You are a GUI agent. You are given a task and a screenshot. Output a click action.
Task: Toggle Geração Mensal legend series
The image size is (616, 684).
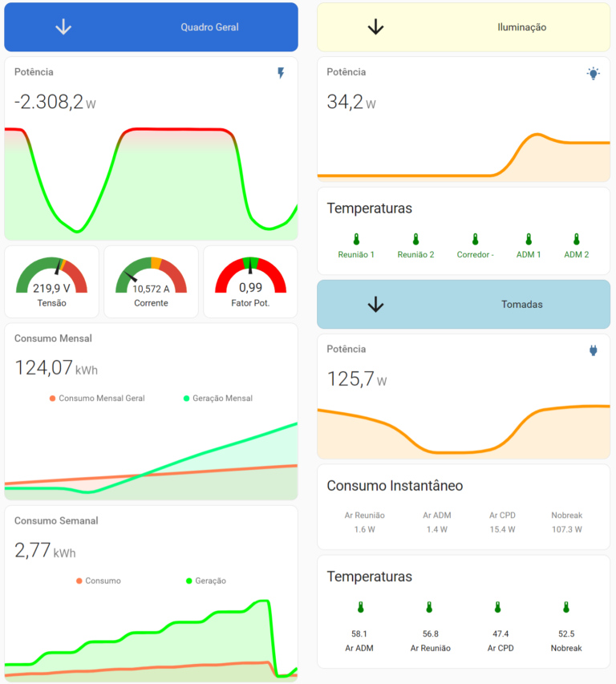(x=218, y=398)
